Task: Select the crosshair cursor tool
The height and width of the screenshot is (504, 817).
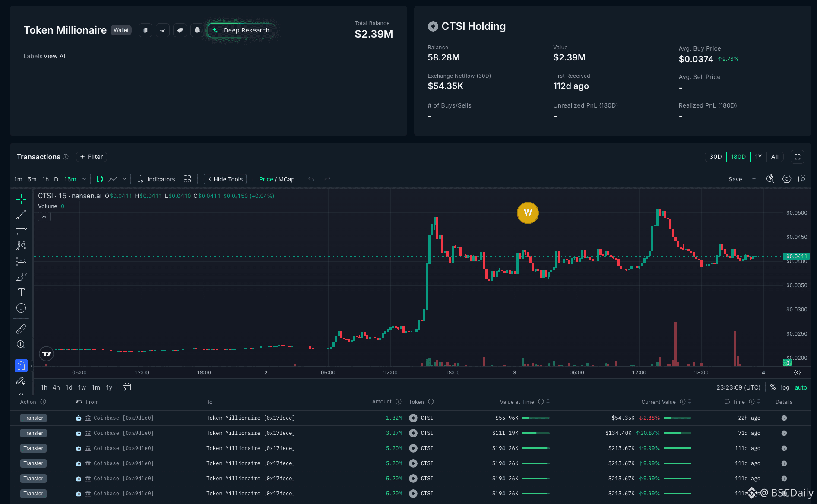Action: point(21,199)
